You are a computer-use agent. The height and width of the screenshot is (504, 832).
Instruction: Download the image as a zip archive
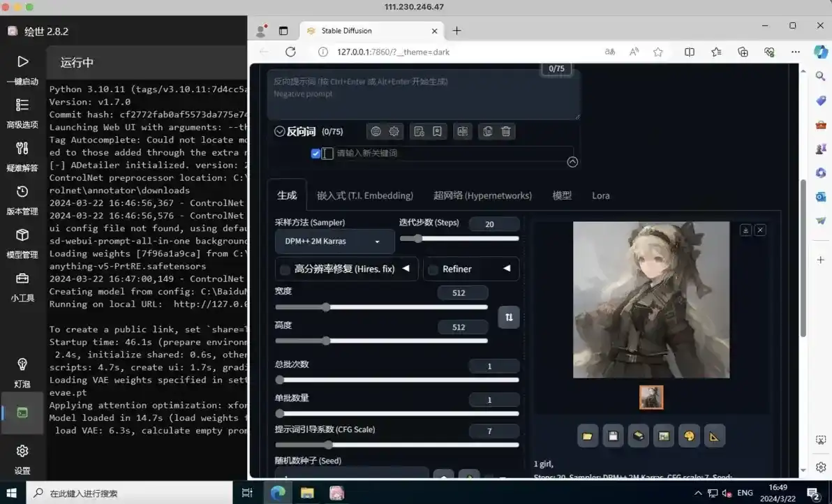pos(638,436)
